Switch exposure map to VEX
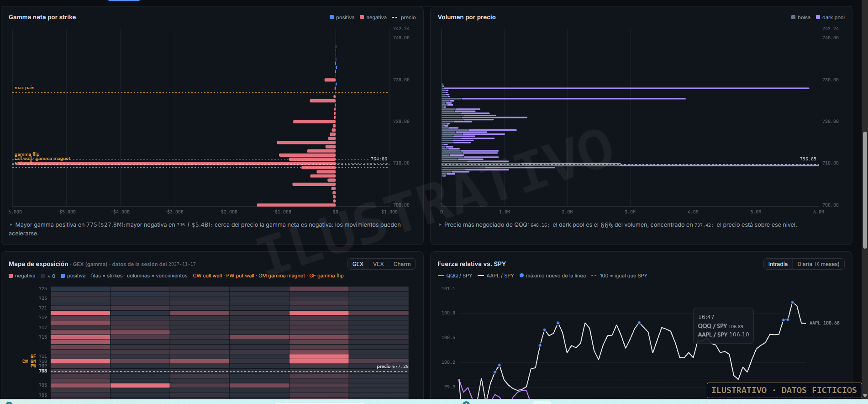Viewport: 868px width, 404px height. (x=379, y=264)
